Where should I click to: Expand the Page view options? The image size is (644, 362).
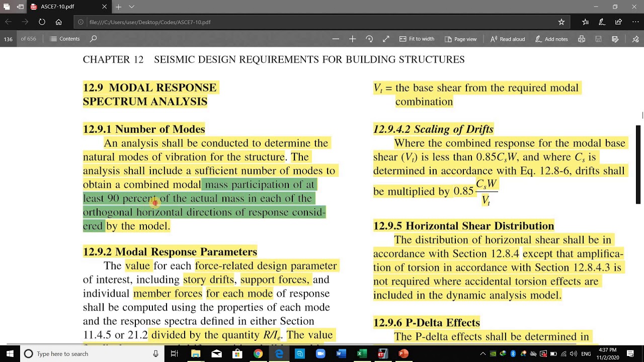click(461, 39)
